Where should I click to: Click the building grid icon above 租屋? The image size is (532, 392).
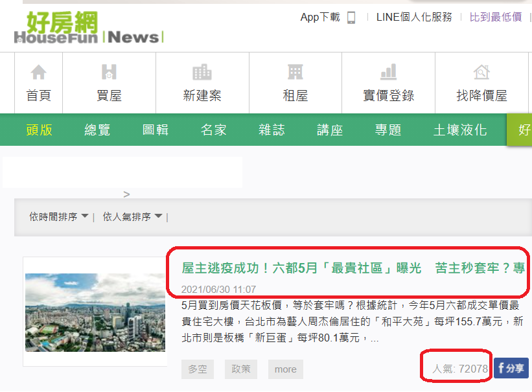tap(295, 72)
